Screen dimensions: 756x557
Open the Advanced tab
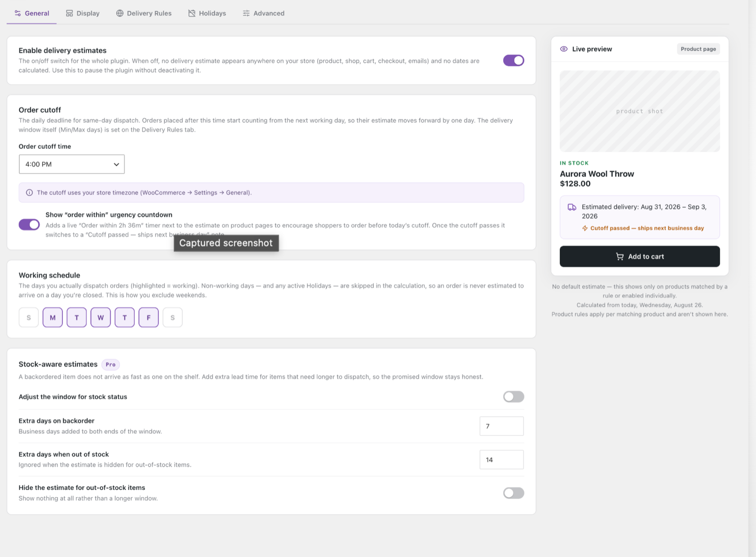coord(263,13)
